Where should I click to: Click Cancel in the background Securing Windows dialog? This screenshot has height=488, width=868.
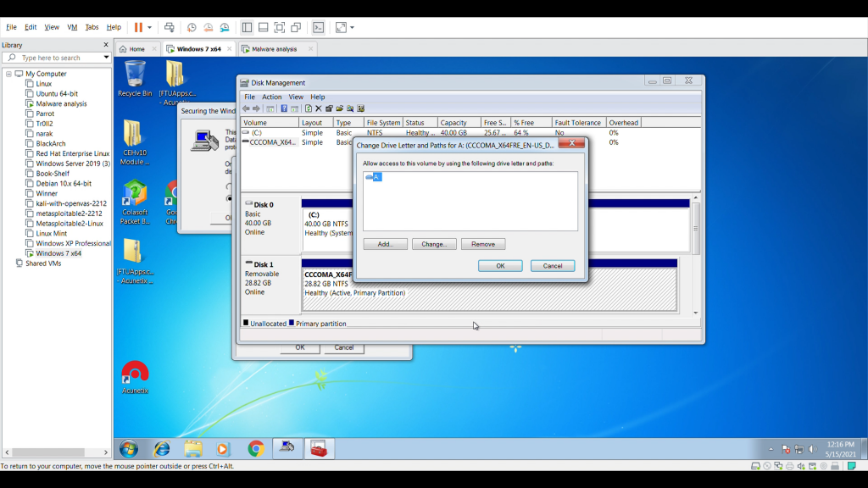pos(344,347)
